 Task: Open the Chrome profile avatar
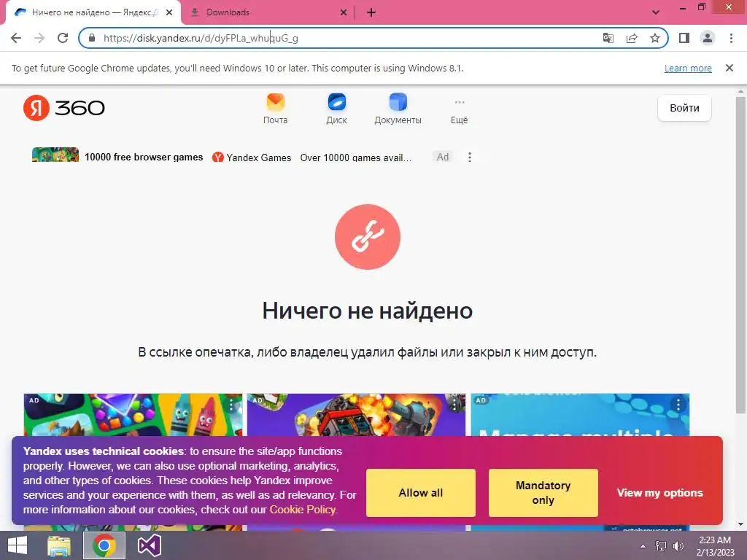click(708, 38)
